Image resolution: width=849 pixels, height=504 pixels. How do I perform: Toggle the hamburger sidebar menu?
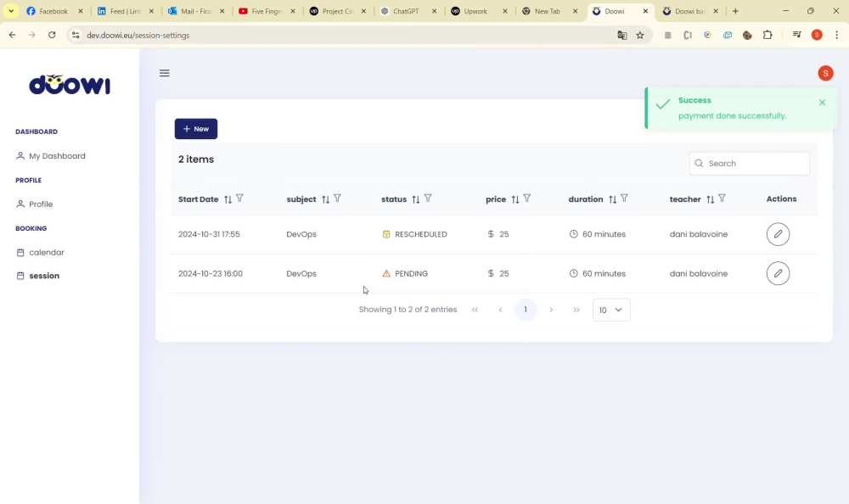(165, 73)
